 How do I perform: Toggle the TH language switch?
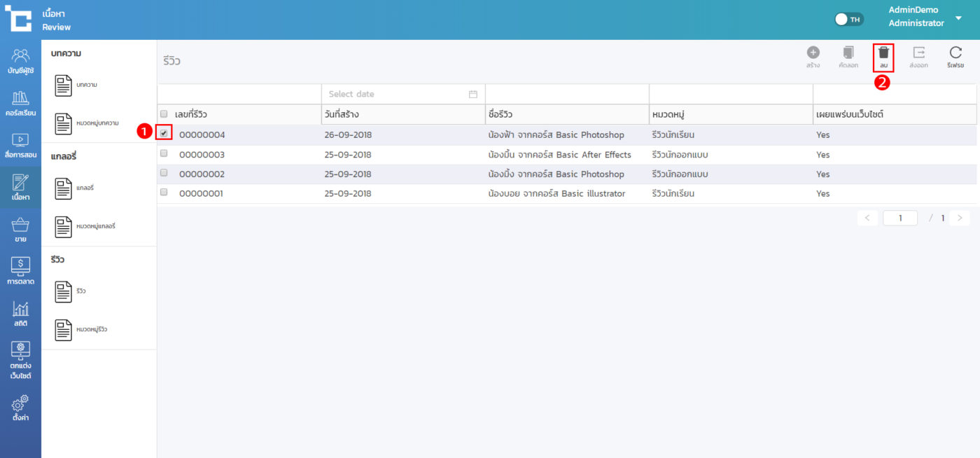[849, 20]
